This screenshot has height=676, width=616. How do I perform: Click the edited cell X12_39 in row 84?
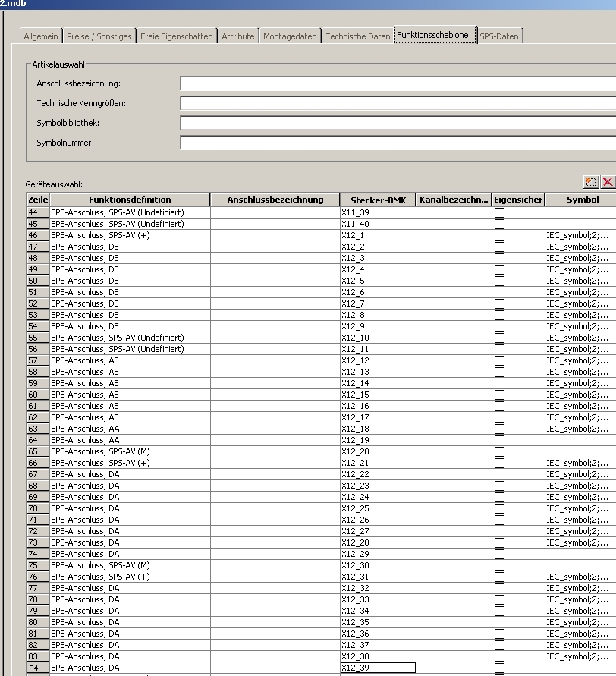(x=378, y=668)
